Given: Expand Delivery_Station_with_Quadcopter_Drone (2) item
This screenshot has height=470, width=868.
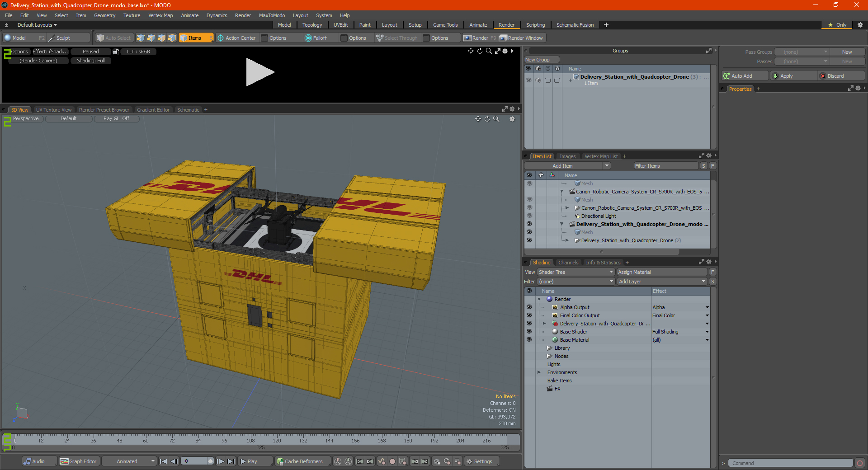Looking at the screenshot, I should coord(567,240).
